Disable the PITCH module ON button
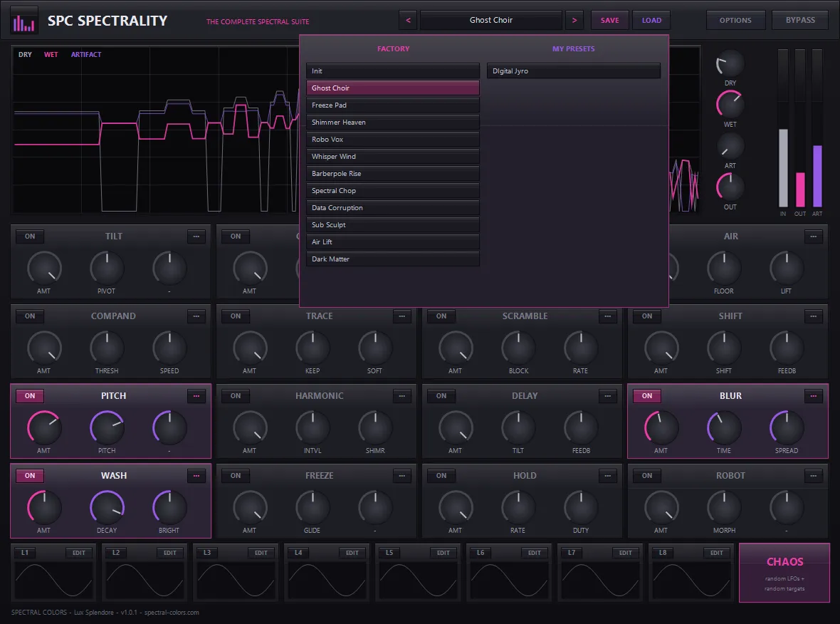Image resolution: width=840 pixels, height=624 pixels. click(30, 396)
